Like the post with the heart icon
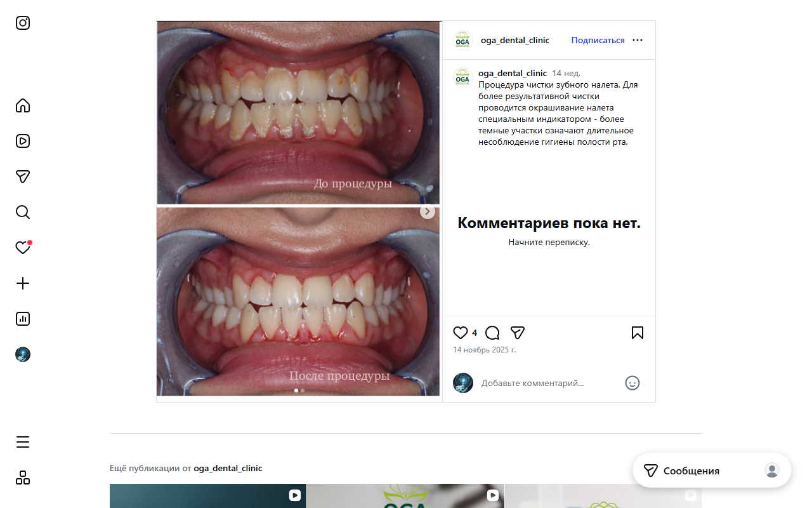The width and height of the screenshot is (812, 508). coord(460,332)
